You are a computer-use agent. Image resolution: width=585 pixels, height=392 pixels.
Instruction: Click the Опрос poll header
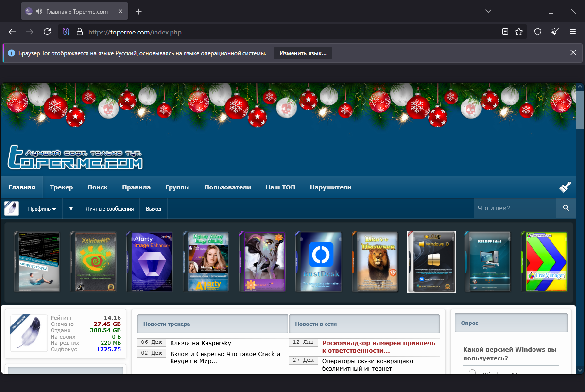(511, 323)
